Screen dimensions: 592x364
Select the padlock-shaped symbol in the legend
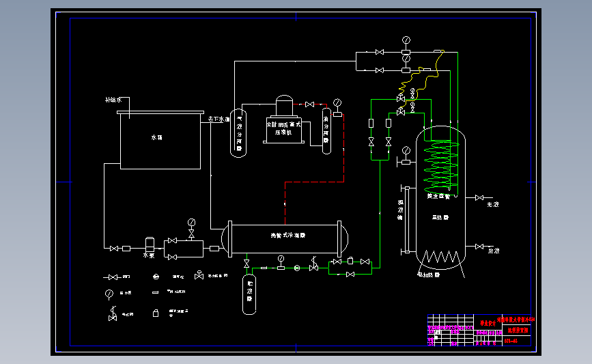click(x=155, y=313)
